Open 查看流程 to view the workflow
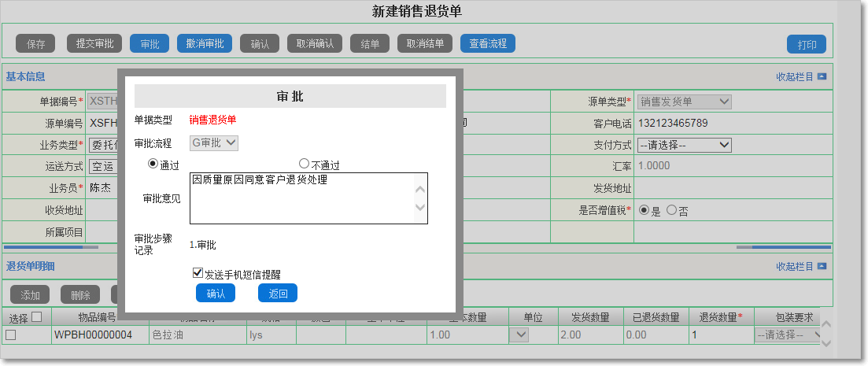Viewport: 868px width, 366px height. (x=488, y=44)
